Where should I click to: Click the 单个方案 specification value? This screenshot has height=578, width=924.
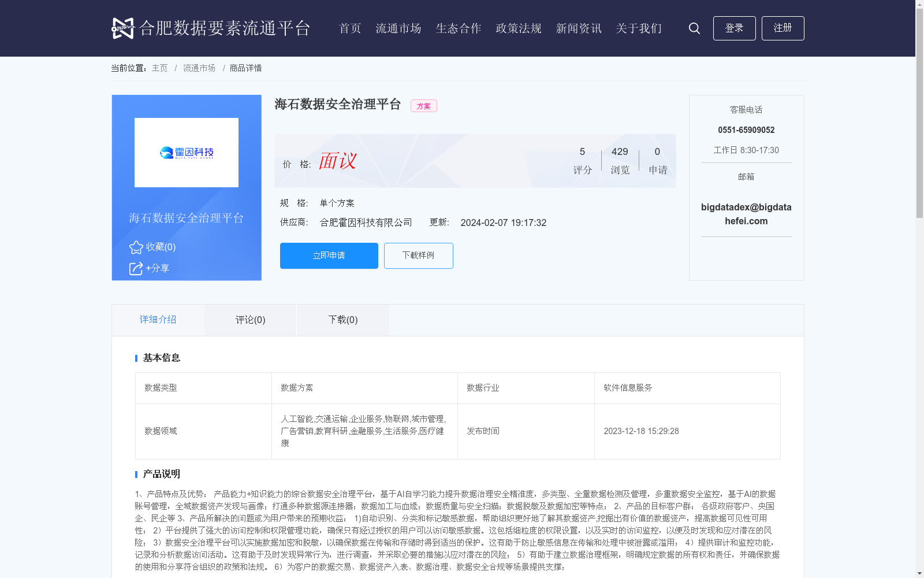tap(337, 203)
